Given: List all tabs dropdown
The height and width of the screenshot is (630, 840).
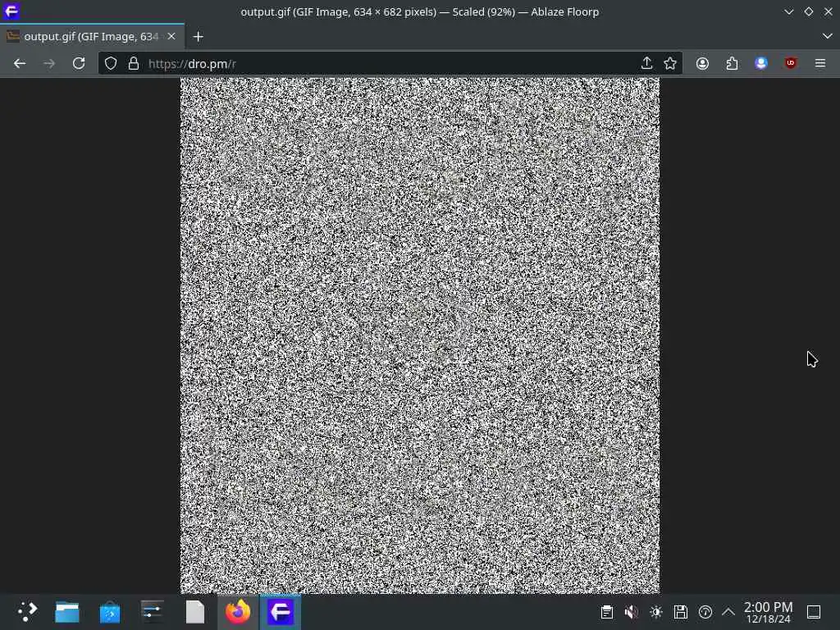Looking at the screenshot, I should coord(827,36).
